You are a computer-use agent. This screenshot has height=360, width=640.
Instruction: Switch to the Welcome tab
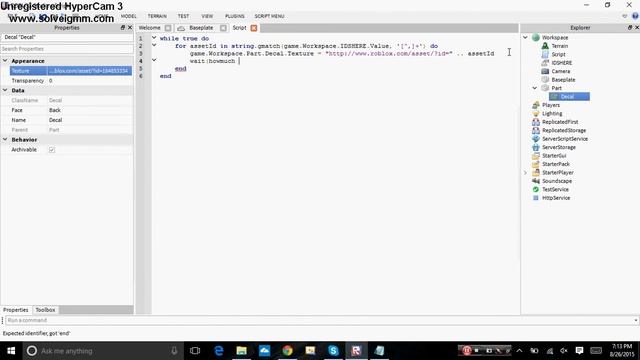click(x=149, y=28)
